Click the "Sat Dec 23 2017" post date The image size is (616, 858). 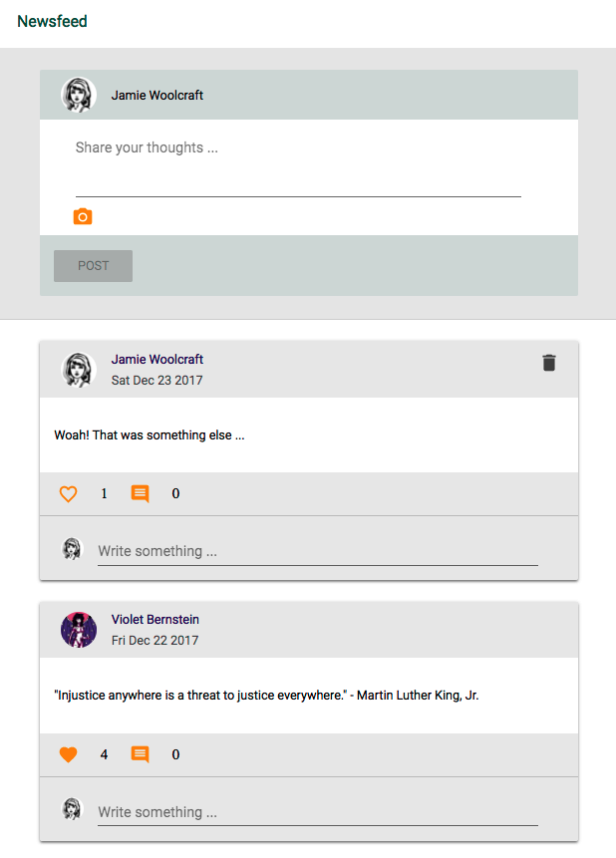(x=157, y=380)
